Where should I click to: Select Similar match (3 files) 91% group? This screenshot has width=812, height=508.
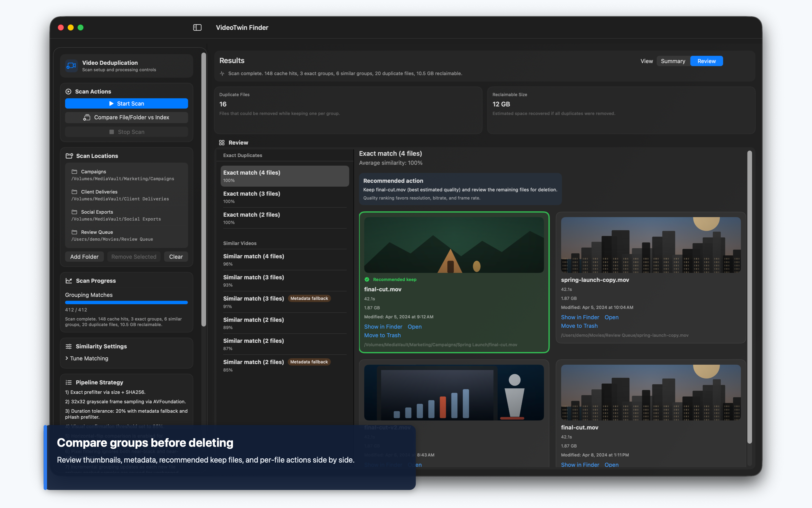pos(284,302)
